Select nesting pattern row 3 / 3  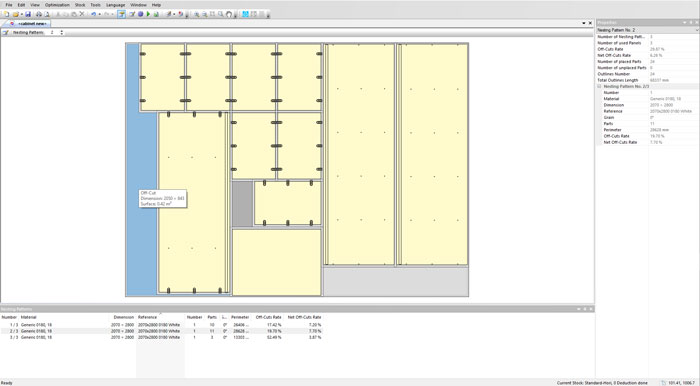coord(161,337)
